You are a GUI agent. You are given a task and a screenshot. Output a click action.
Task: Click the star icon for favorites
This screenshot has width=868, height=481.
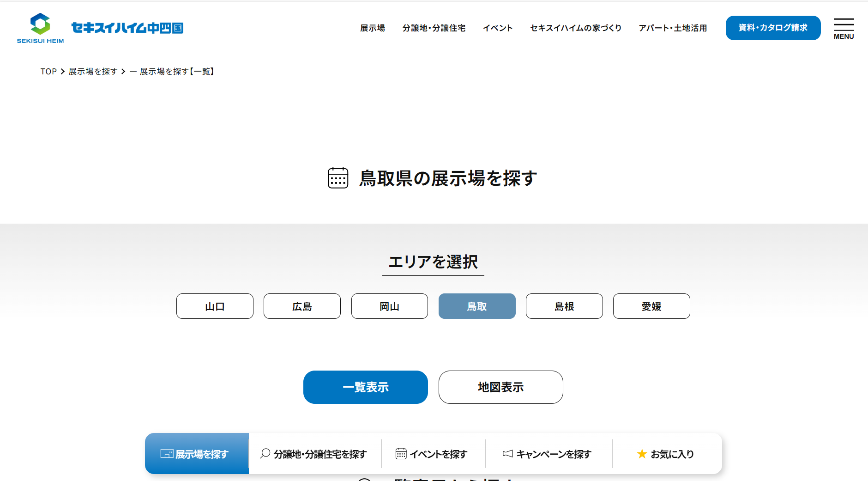tap(642, 454)
